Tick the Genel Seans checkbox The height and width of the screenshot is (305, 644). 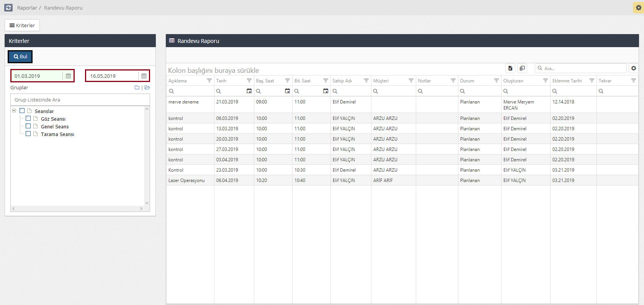coord(28,126)
